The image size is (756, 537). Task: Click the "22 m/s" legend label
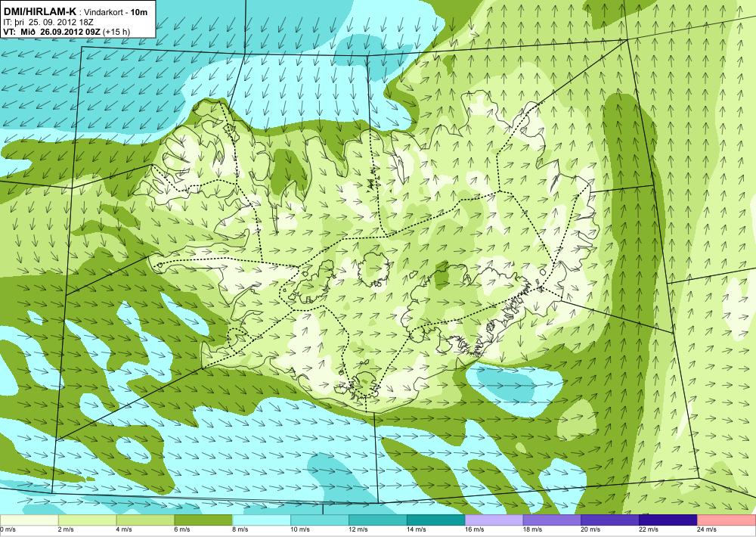[649, 529]
